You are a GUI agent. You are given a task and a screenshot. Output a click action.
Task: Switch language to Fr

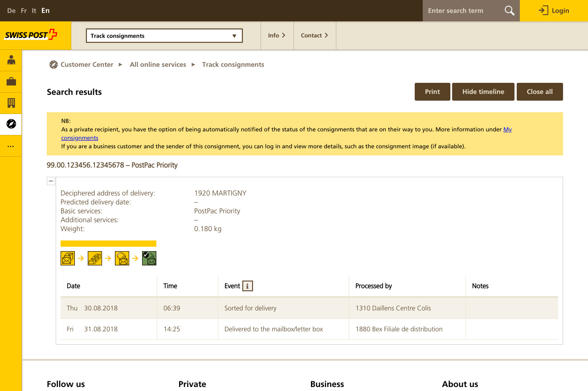pos(24,11)
